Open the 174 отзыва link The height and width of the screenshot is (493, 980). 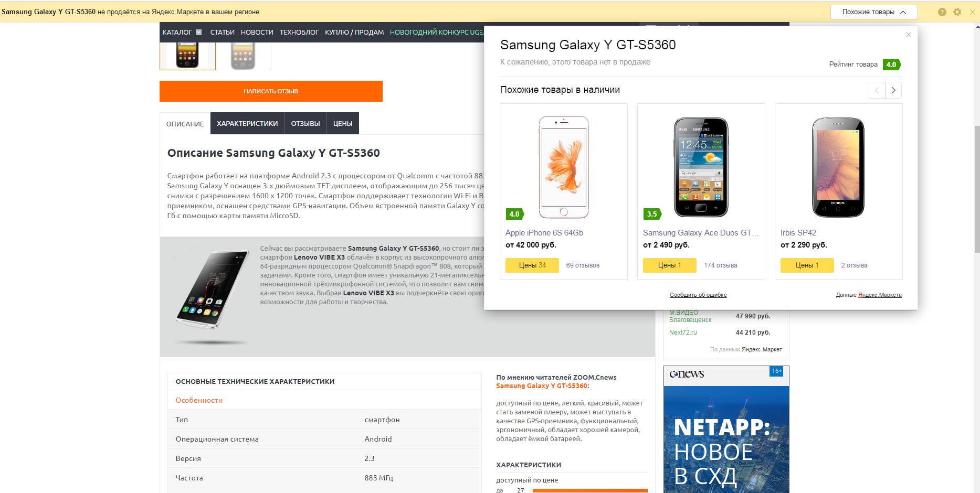[721, 265]
